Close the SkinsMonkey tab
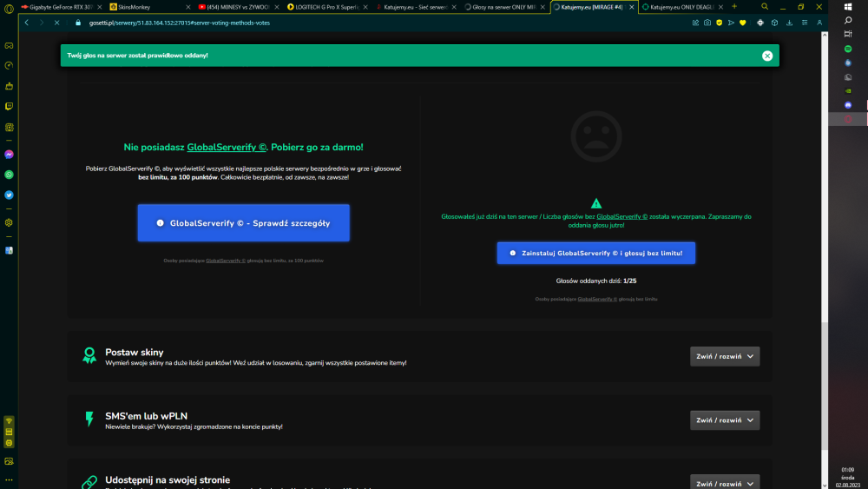The height and width of the screenshot is (489, 868). (x=187, y=7)
